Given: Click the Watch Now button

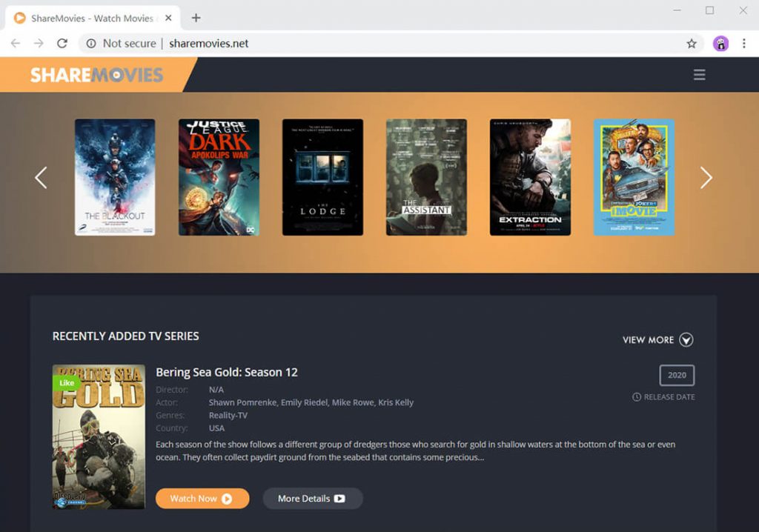Looking at the screenshot, I should pos(202,499).
